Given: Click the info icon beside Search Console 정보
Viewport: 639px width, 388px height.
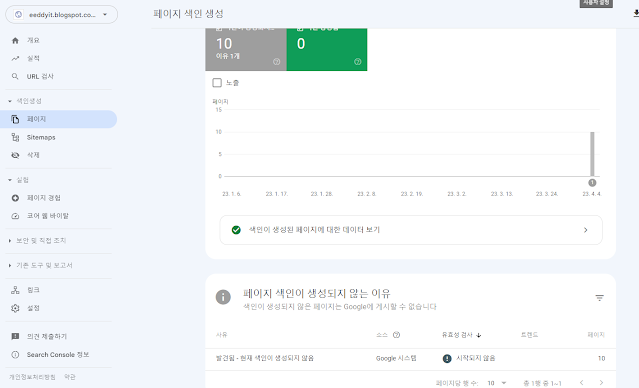Looking at the screenshot, I should coord(15,355).
